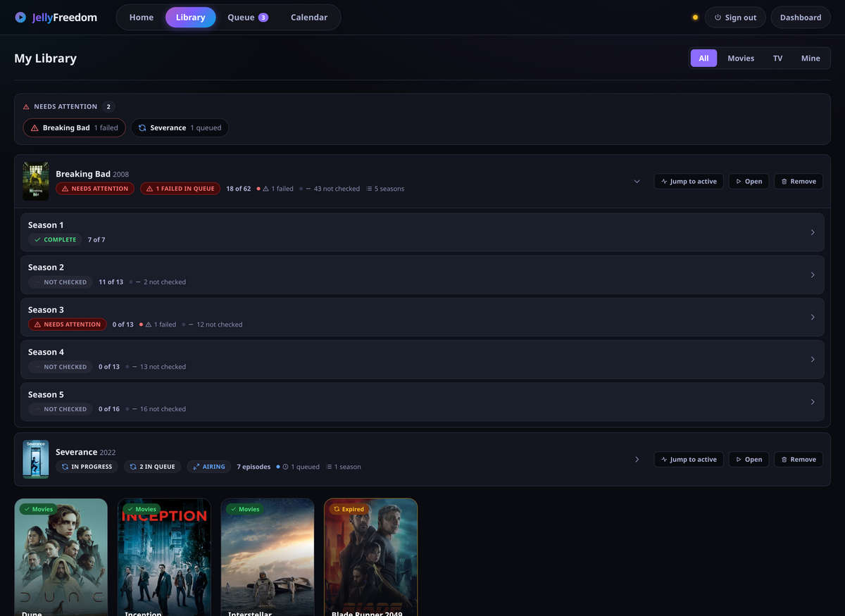Click the Queue count badge showing 3
This screenshot has height=616, width=845.
[263, 18]
